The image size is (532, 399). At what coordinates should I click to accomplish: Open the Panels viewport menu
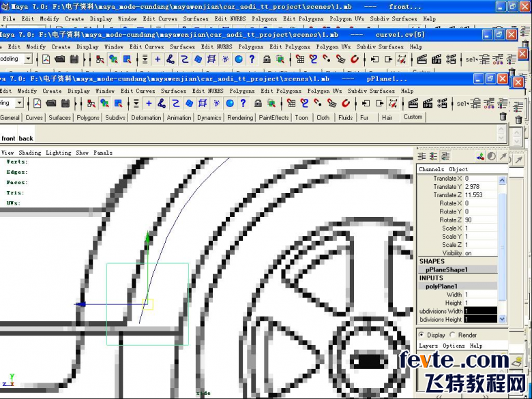(103, 153)
